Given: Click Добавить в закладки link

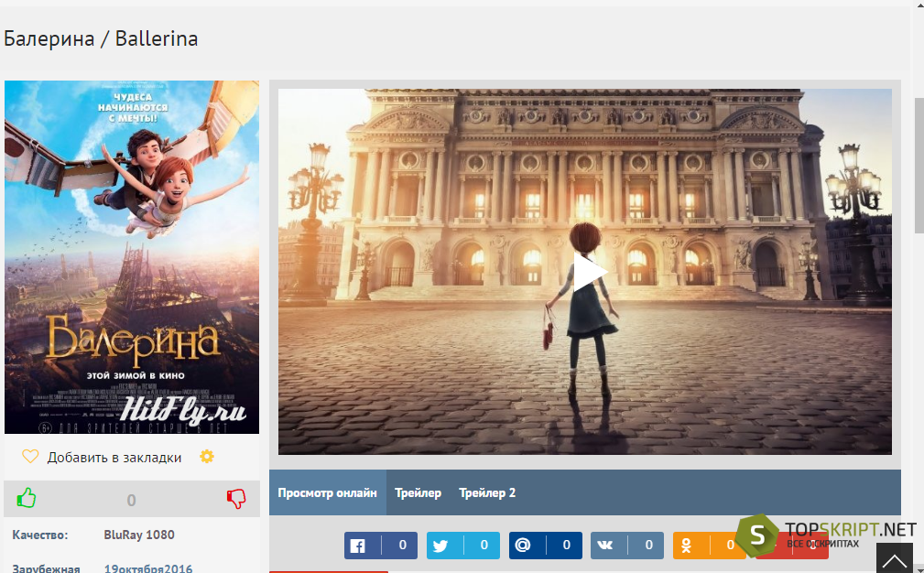Looking at the screenshot, I should coord(114,458).
